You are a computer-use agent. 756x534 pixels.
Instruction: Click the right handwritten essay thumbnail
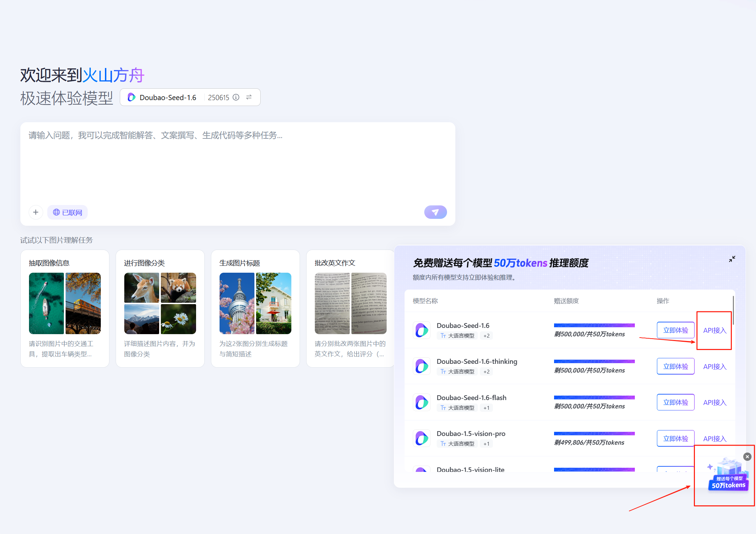(369, 303)
